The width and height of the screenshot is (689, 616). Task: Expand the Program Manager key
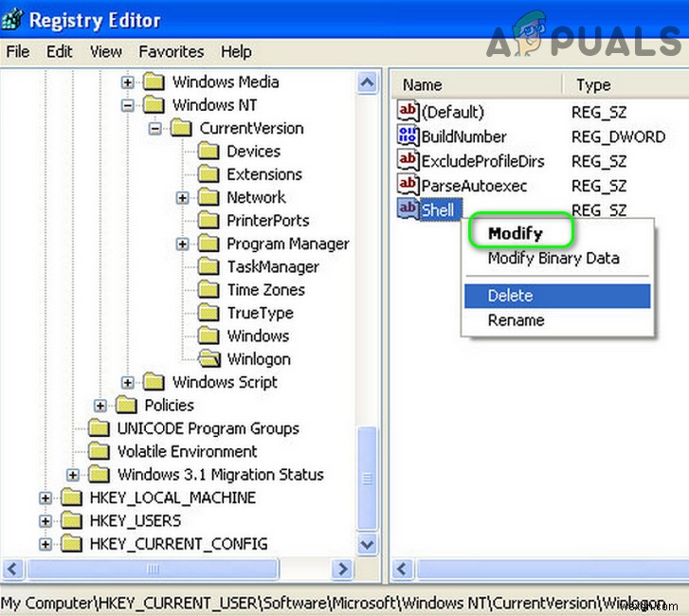[182, 244]
